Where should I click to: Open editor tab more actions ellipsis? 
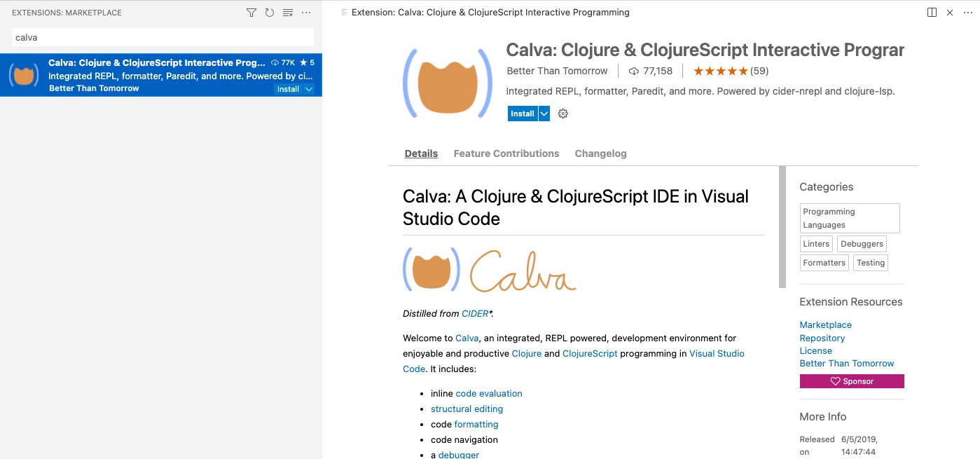(x=968, y=13)
